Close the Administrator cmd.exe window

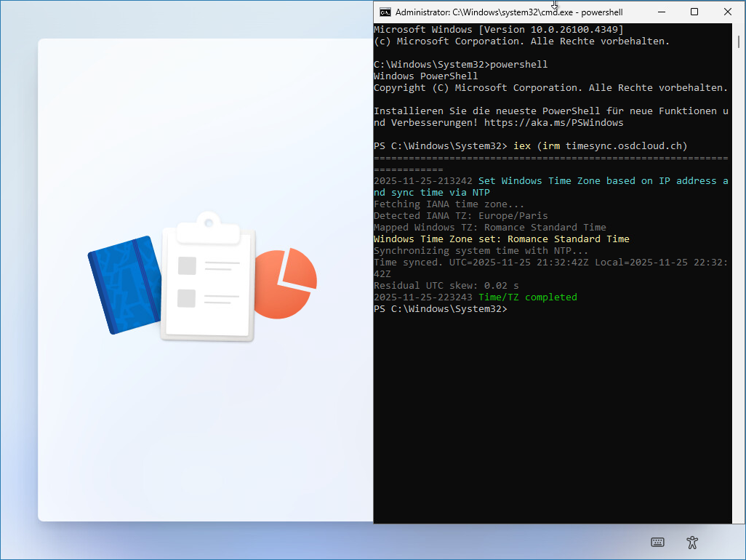pyautogui.click(x=728, y=12)
